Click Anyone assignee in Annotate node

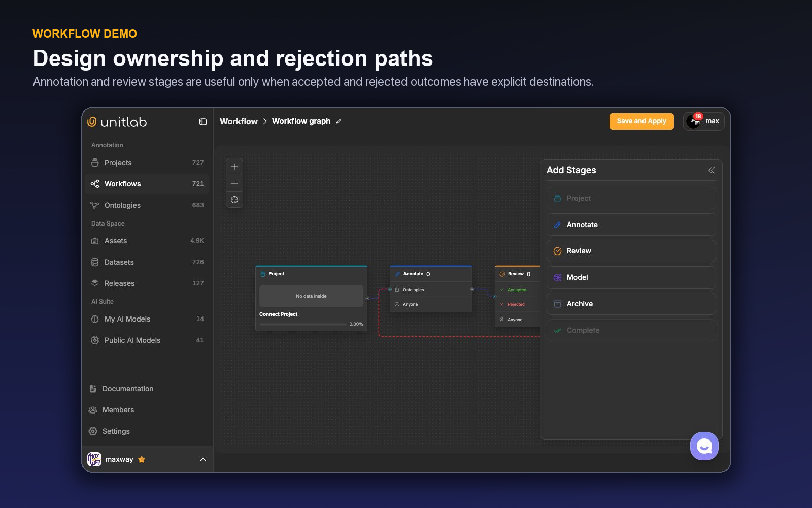(x=431, y=304)
